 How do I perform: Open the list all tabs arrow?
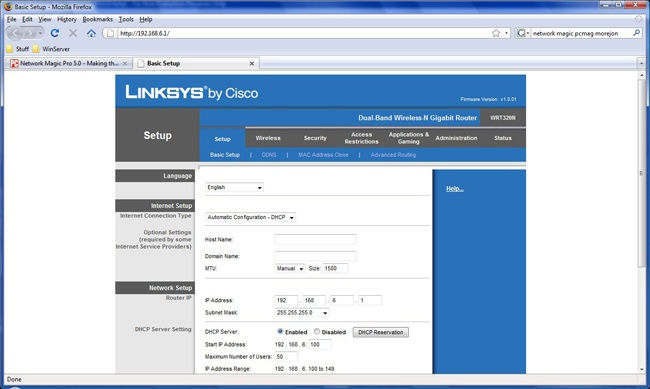tap(641, 63)
